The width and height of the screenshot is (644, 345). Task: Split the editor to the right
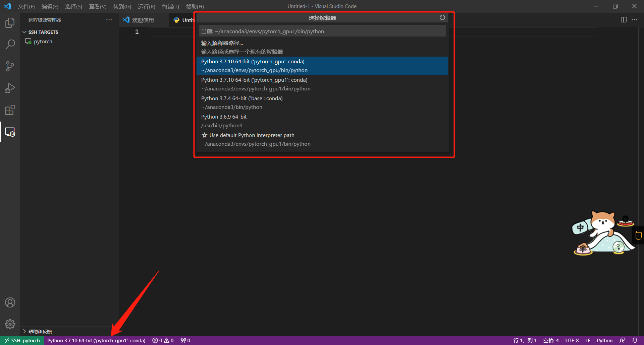pyautogui.click(x=624, y=20)
